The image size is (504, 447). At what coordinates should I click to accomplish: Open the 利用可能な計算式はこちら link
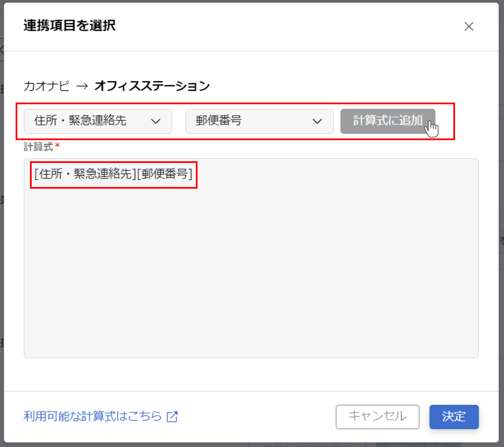tap(92, 416)
